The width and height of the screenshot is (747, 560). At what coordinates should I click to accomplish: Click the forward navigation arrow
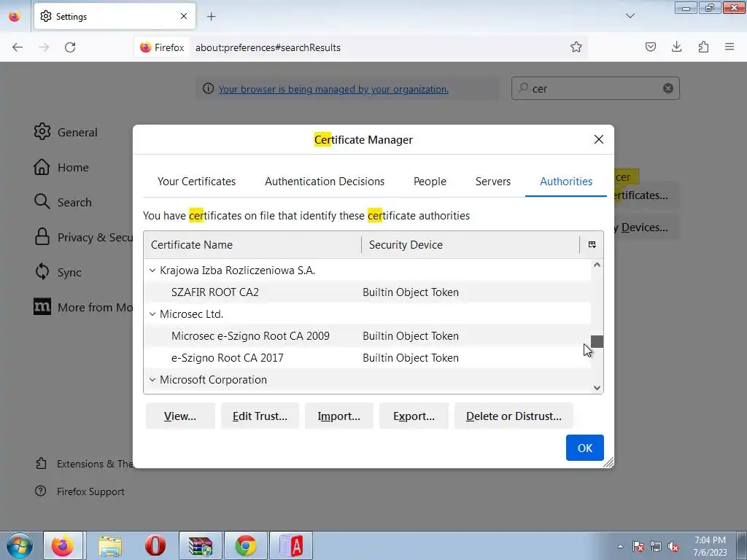click(44, 47)
